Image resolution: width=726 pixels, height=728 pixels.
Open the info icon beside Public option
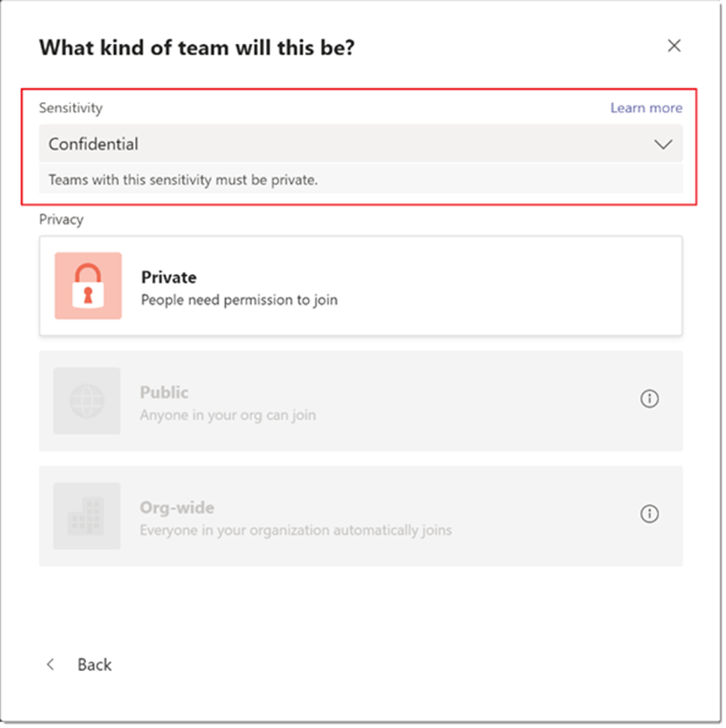651,399
